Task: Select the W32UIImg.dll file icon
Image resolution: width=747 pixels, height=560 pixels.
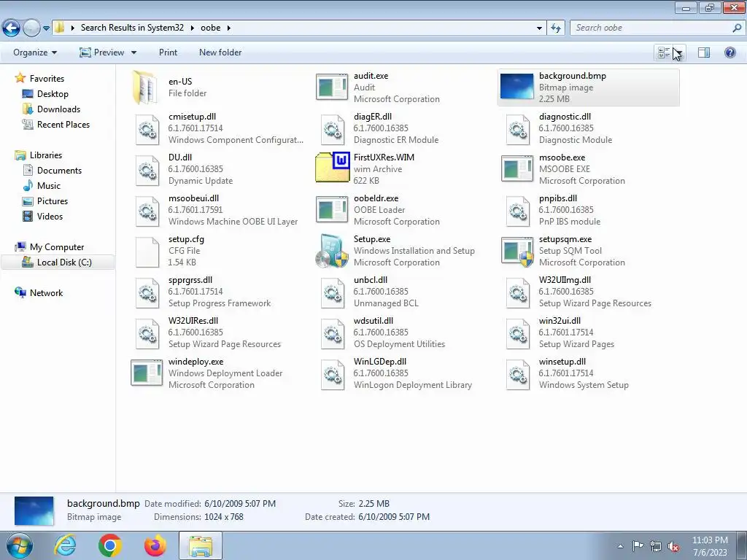Action: click(x=518, y=292)
